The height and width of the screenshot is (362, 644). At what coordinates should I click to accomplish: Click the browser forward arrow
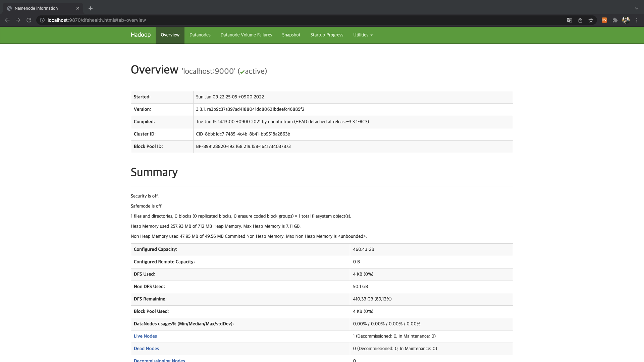click(x=18, y=20)
